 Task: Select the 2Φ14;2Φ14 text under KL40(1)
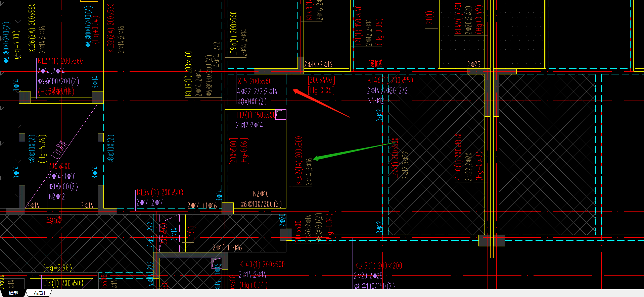pyautogui.click(x=252, y=275)
